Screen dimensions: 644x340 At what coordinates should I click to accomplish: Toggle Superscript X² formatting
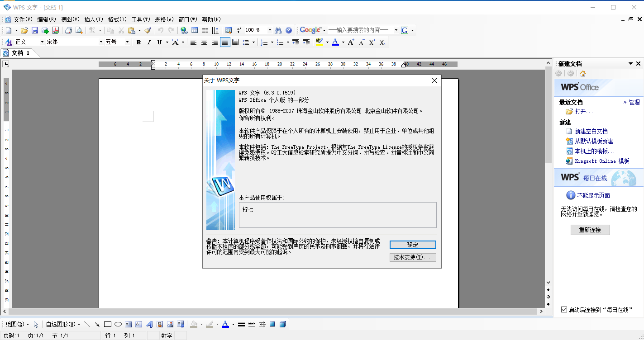[372, 42]
